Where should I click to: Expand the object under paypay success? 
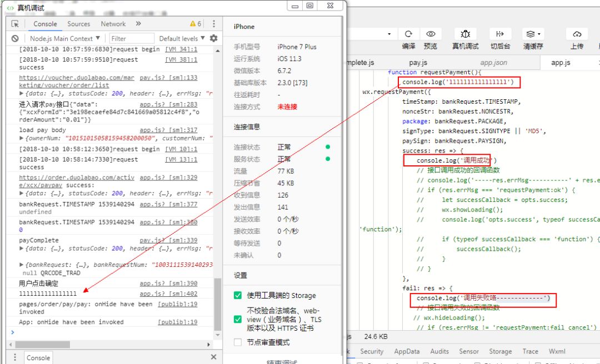pos(22,194)
